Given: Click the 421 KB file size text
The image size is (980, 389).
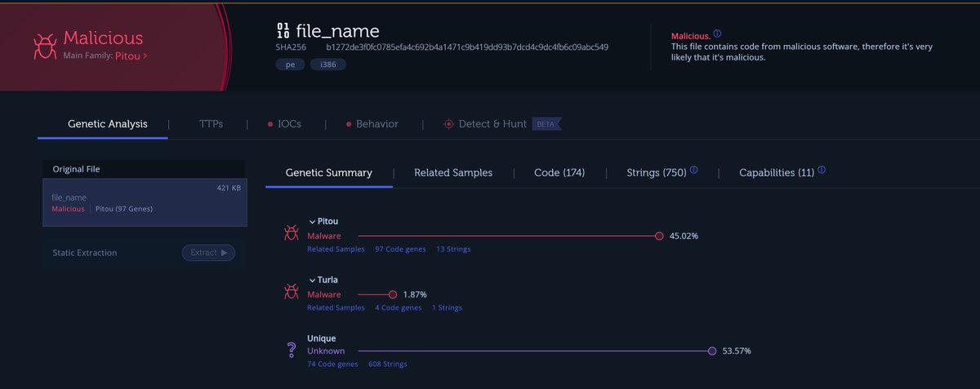Looking at the screenshot, I should click(229, 188).
